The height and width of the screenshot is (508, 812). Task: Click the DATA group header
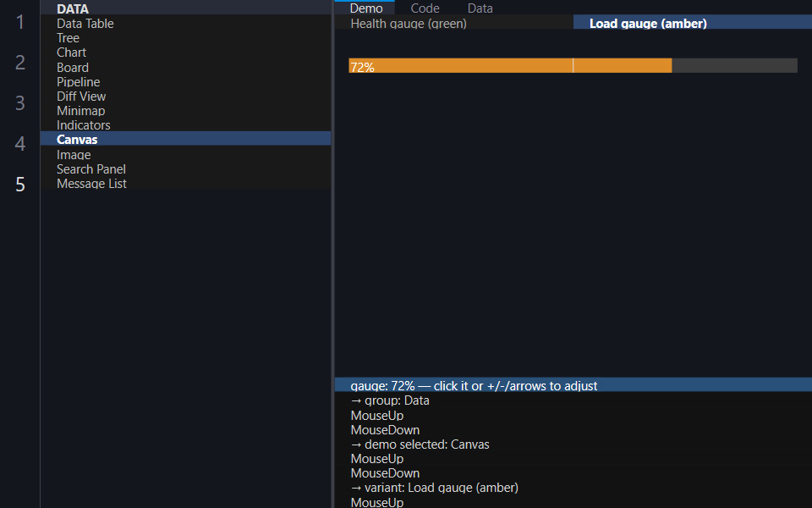pyautogui.click(x=185, y=8)
